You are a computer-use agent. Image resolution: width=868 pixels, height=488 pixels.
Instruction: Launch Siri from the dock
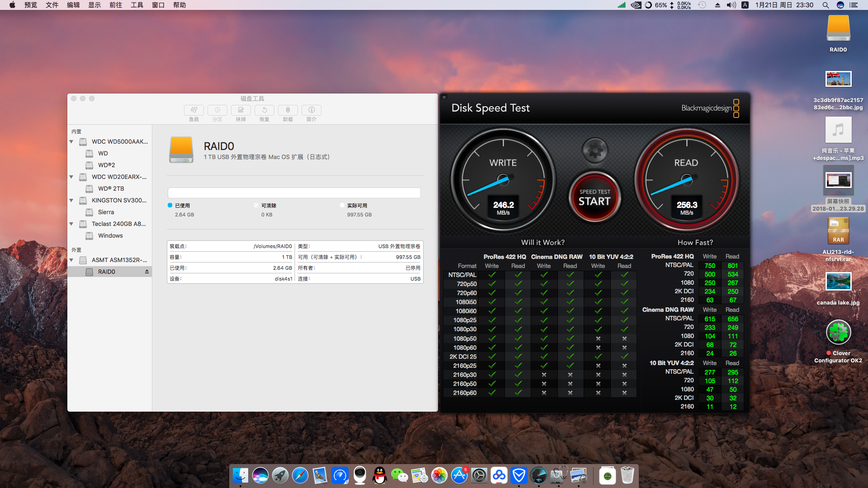[260, 475]
